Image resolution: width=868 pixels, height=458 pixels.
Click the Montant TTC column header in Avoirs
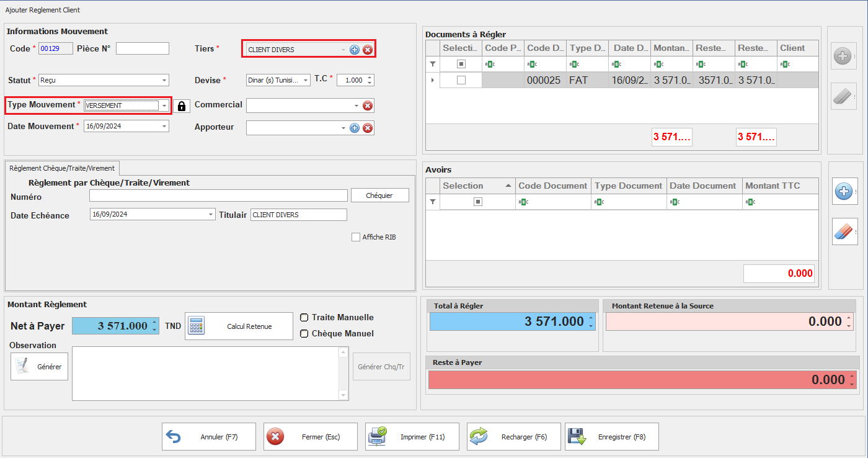coord(780,186)
